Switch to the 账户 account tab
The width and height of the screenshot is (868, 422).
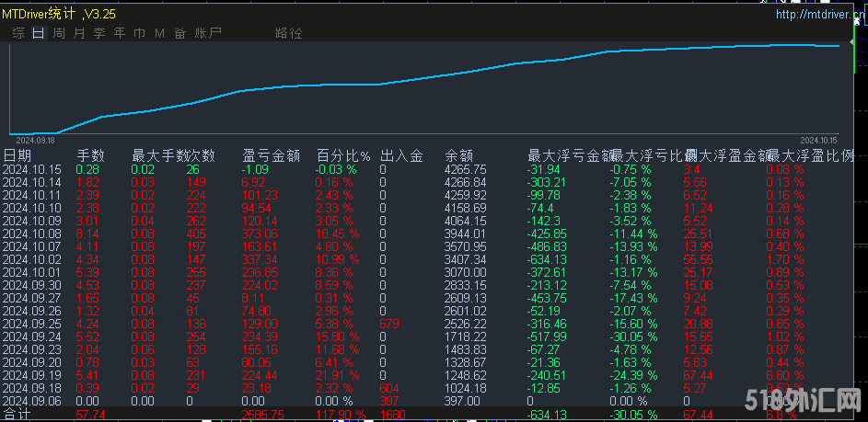(x=209, y=33)
